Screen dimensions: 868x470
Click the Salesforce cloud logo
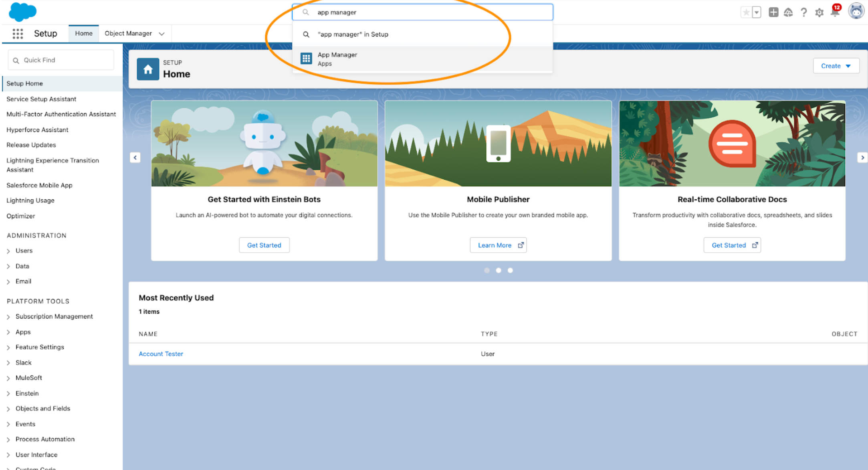coord(22,12)
